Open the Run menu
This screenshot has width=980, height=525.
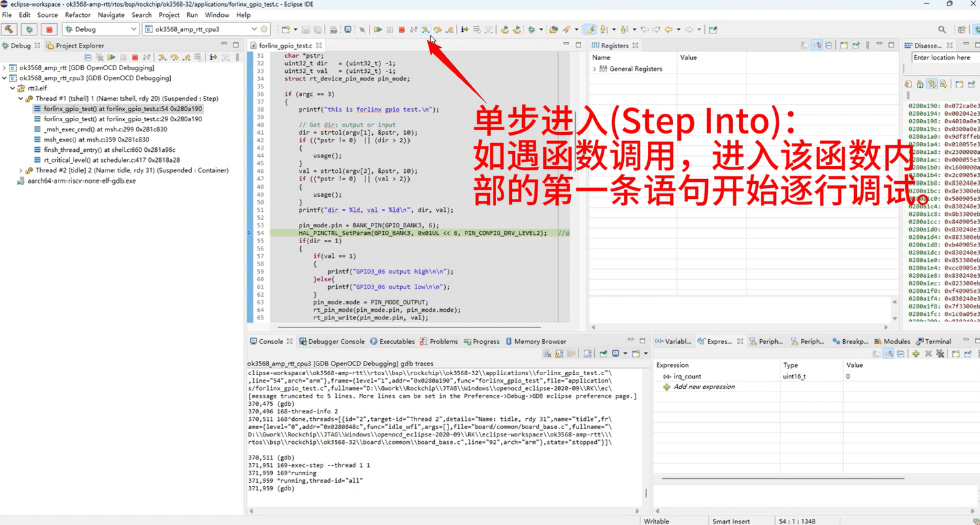pyautogui.click(x=192, y=15)
